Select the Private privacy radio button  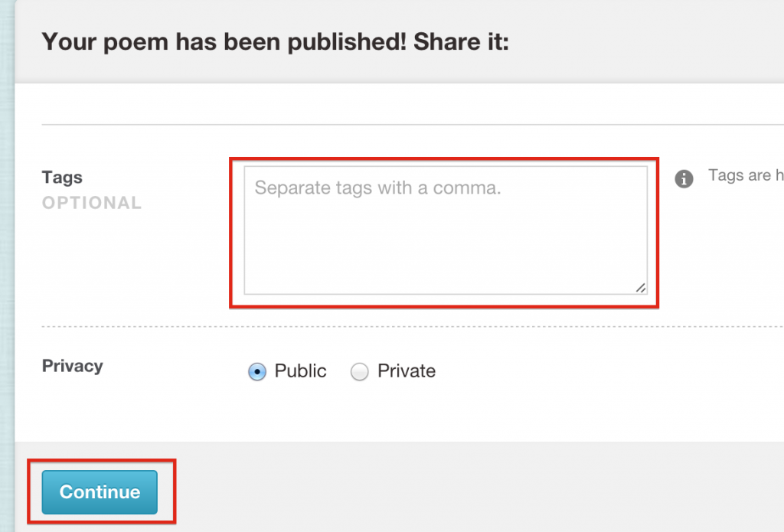(359, 371)
